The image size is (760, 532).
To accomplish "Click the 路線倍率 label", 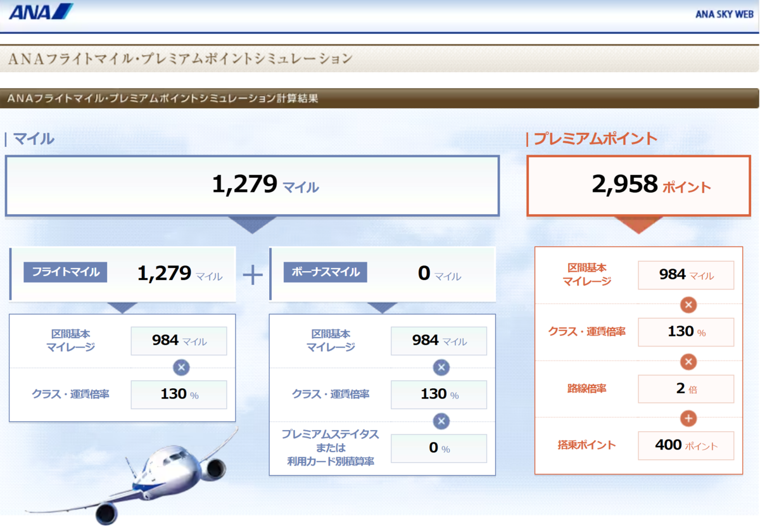I will pos(587,388).
